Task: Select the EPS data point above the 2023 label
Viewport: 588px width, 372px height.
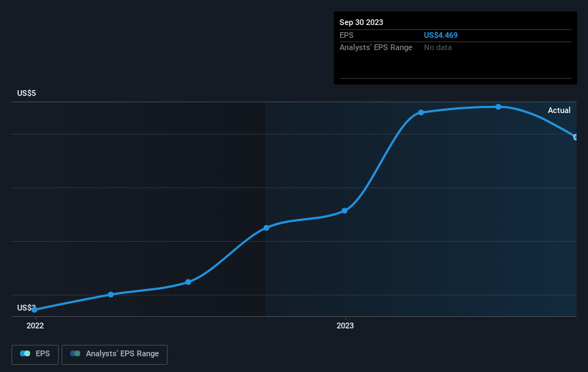Action: pyautogui.click(x=344, y=211)
